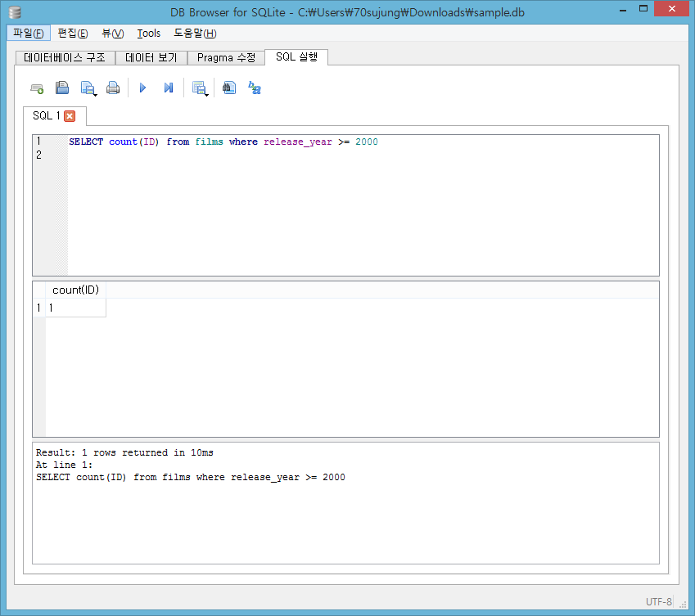Open the 편집(E) menu
Screen dimensions: 695x616
point(73,34)
